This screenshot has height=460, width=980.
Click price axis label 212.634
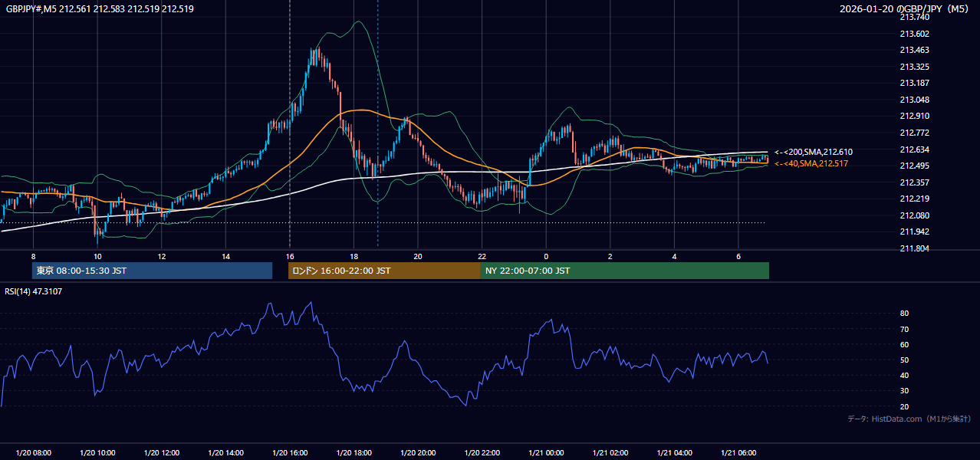(x=914, y=149)
